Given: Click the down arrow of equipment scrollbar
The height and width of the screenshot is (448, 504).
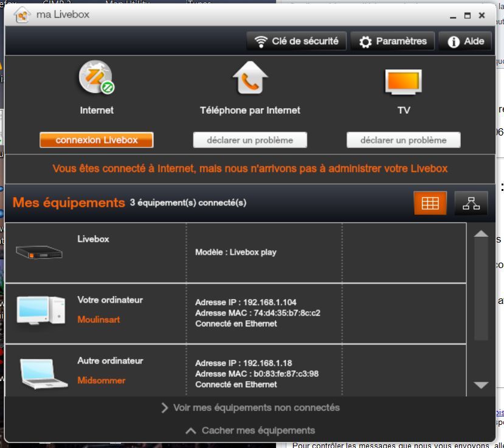Looking at the screenshot, I should (x=481, y=385).
